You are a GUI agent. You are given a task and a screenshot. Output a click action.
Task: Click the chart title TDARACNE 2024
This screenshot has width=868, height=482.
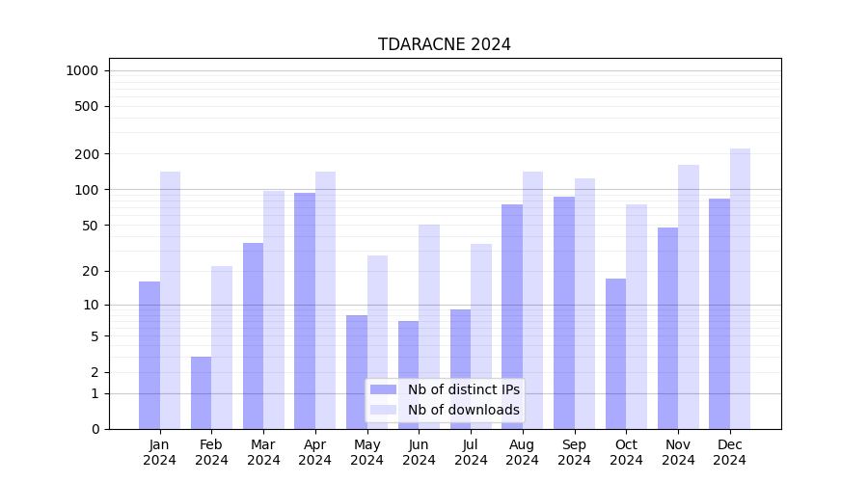coord(444,44)
